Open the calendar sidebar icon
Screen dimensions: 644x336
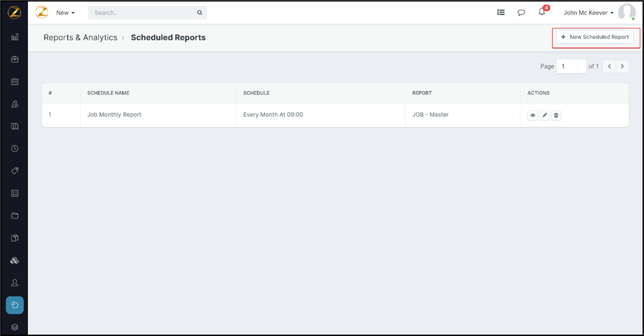[x=15, y=81]
